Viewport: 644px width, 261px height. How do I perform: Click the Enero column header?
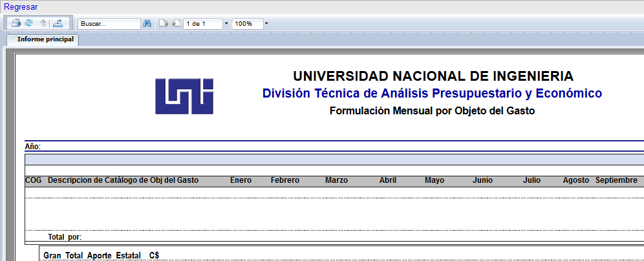[241, 180]
